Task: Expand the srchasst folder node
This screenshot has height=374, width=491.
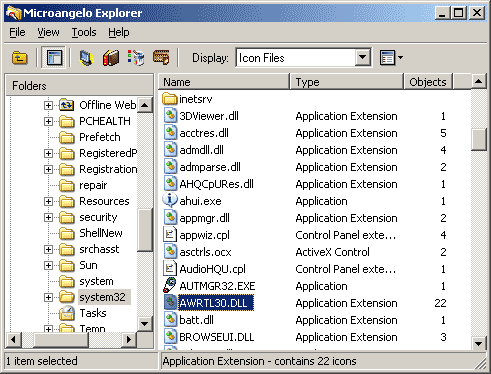Action: [48, 249]
